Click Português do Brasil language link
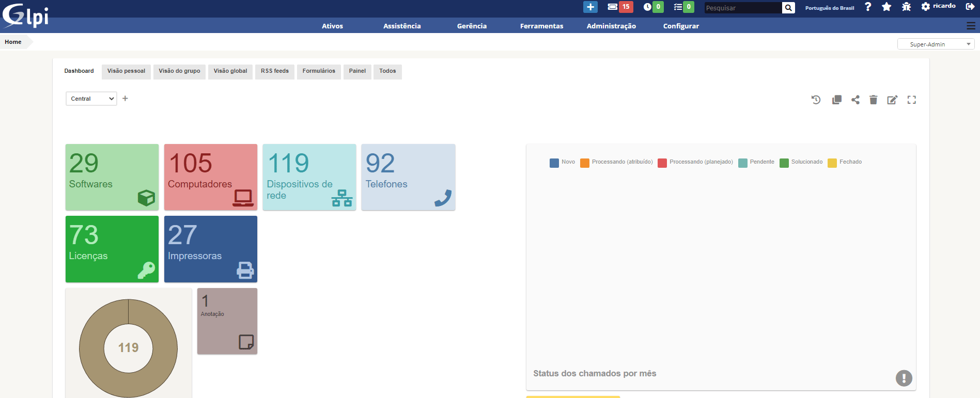 (x=829, y=8)
